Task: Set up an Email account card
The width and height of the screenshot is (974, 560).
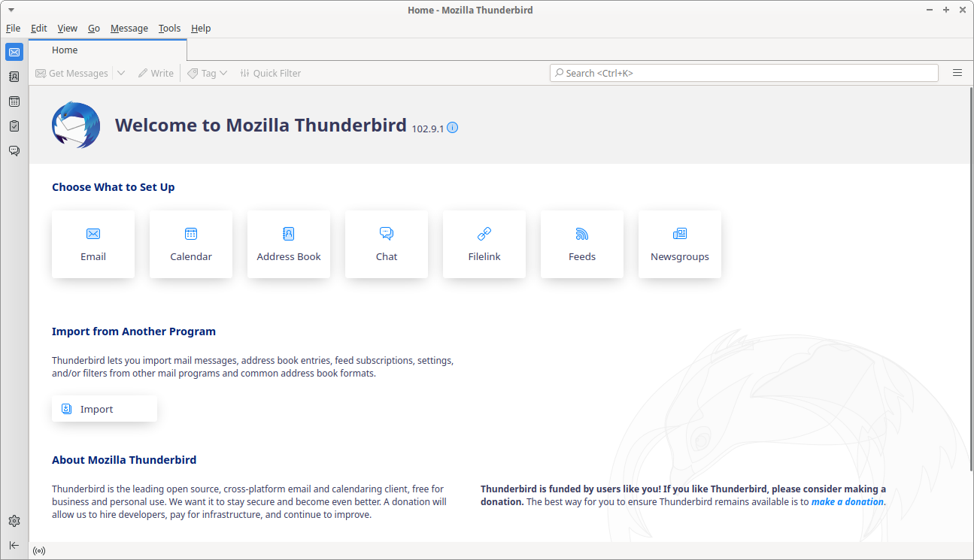Action: pos(93,244)
